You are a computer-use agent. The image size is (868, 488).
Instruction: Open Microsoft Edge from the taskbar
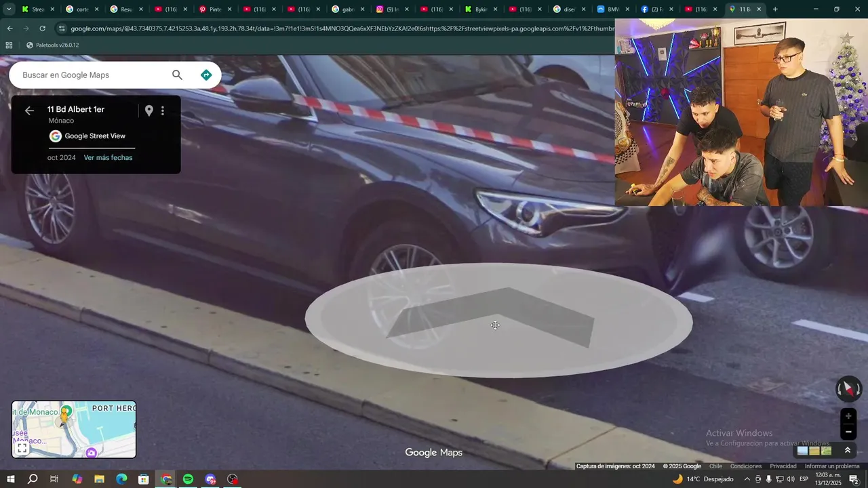coord(121,479)
